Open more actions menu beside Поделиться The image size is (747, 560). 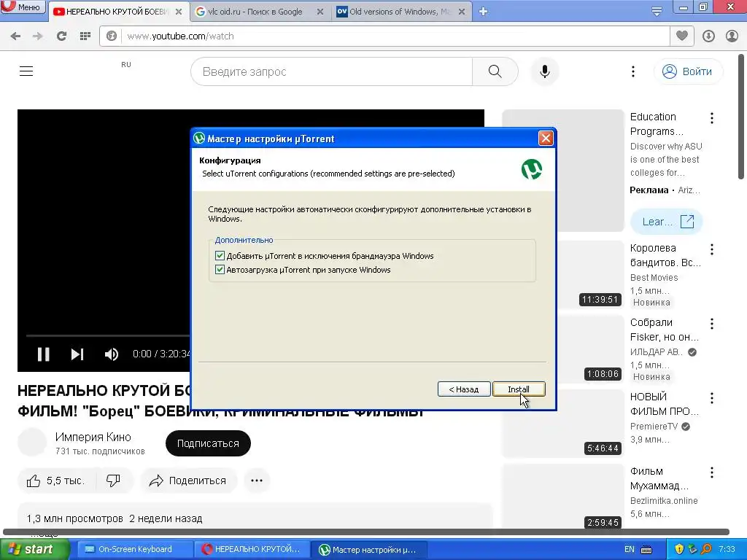(257, 481)
